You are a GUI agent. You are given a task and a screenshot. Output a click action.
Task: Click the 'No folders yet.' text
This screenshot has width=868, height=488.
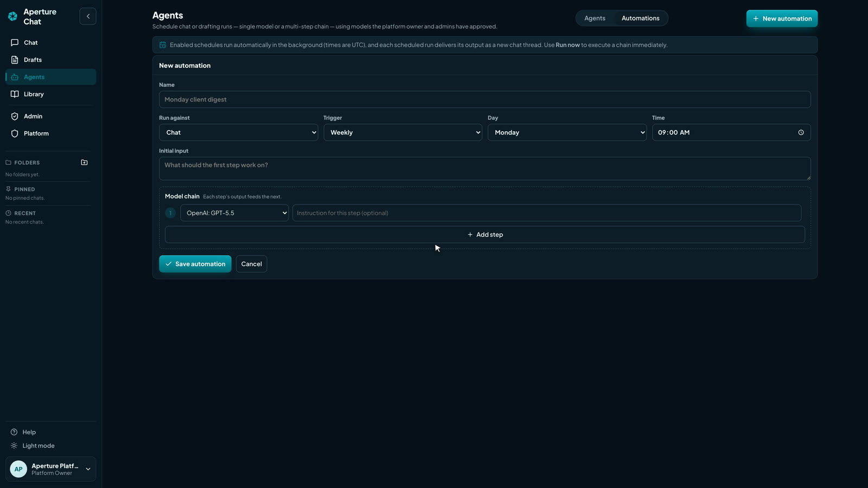pos(22,175)
